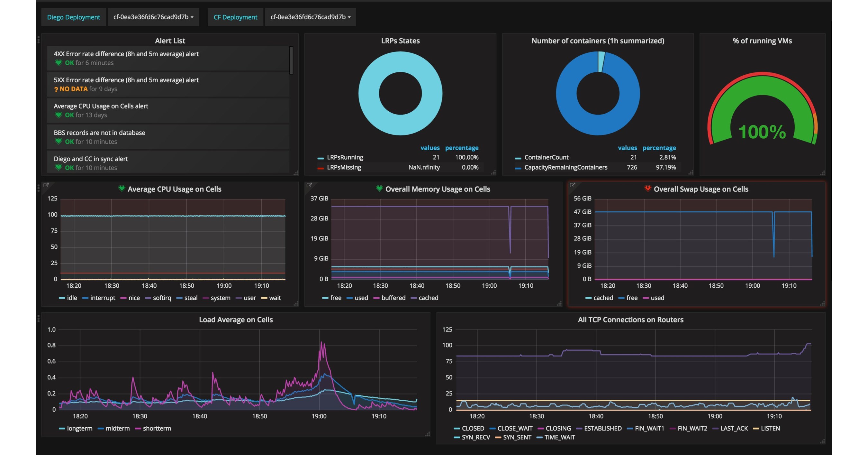Click OK heart icon on 4XX Error alert

[59, 63]
